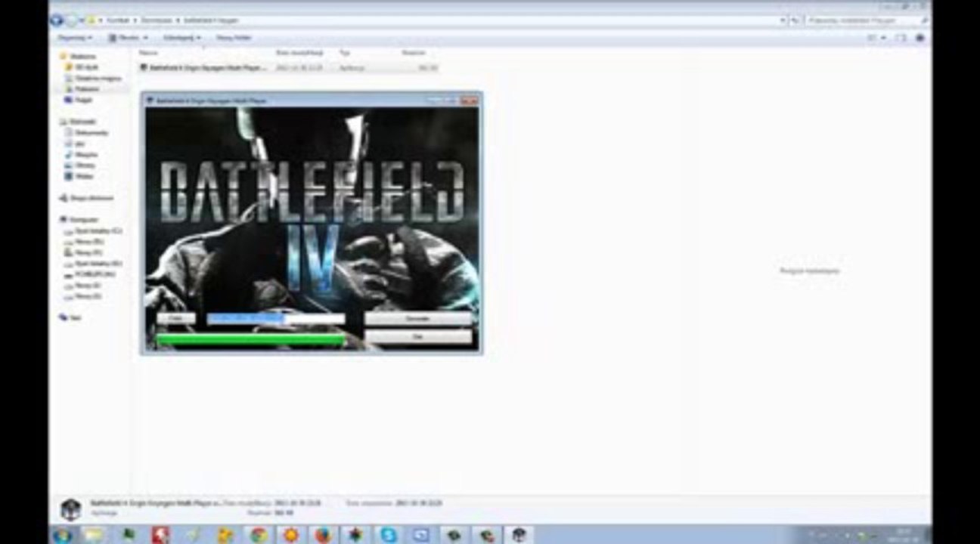Select Komputer in the navigation pane
This screenshot has width=980, height=544.
(x=79, y=219)
